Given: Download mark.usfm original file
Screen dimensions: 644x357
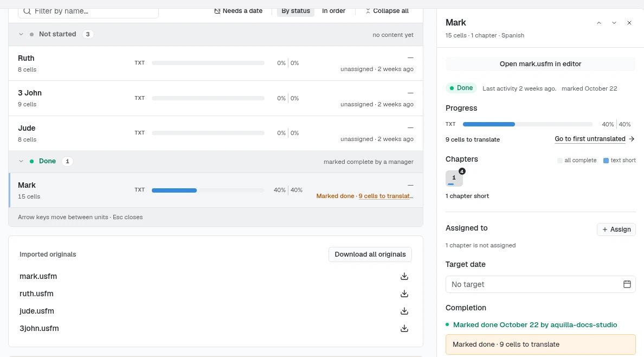Looking at the screenshot, I should click(x=404, y=276).
